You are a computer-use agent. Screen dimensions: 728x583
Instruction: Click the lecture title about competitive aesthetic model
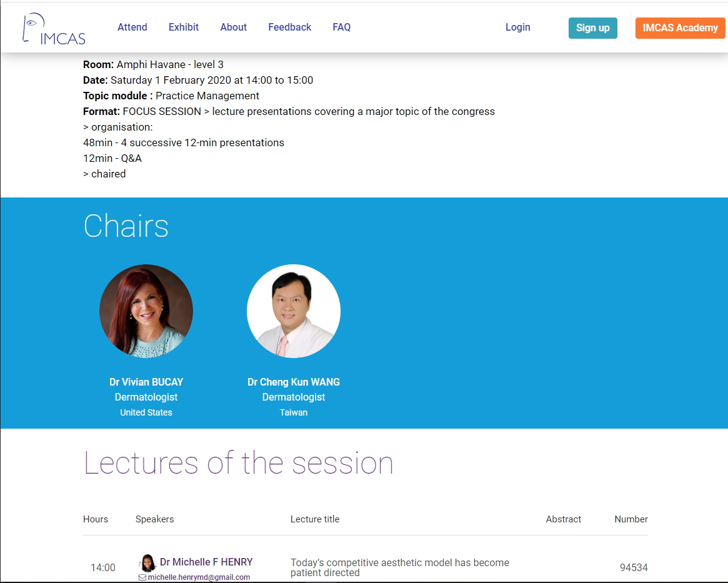(400, 567)
